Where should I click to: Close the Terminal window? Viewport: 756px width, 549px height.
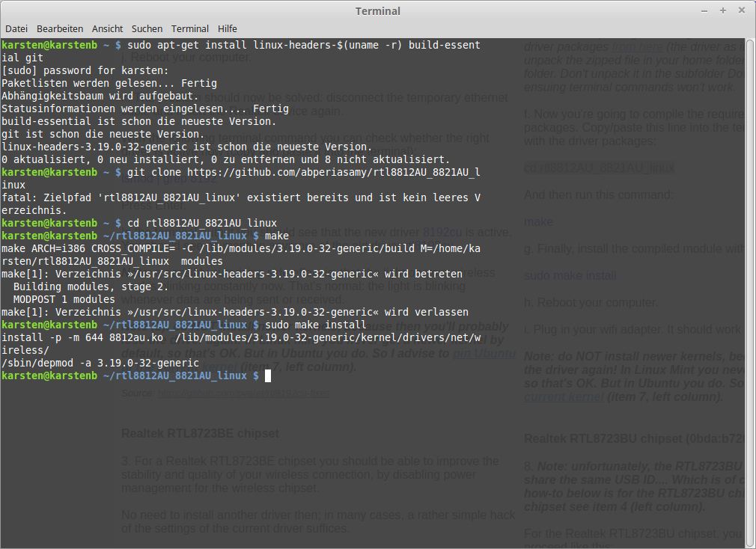[741, 11]
